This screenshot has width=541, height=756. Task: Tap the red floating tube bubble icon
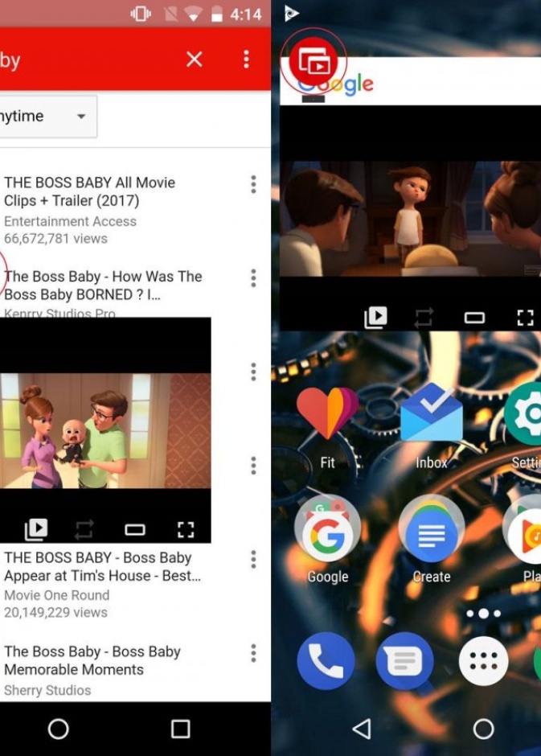(314, 62)
